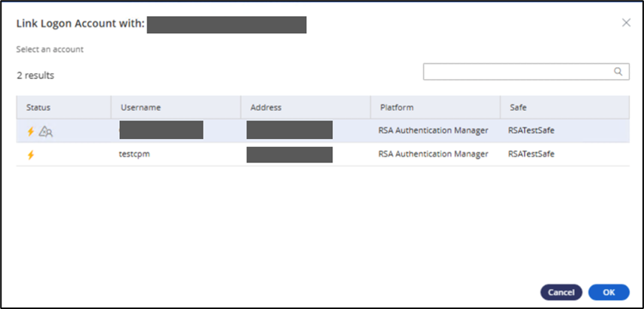
Task: Click the user warning icon in first row
Action: [46, 132]
